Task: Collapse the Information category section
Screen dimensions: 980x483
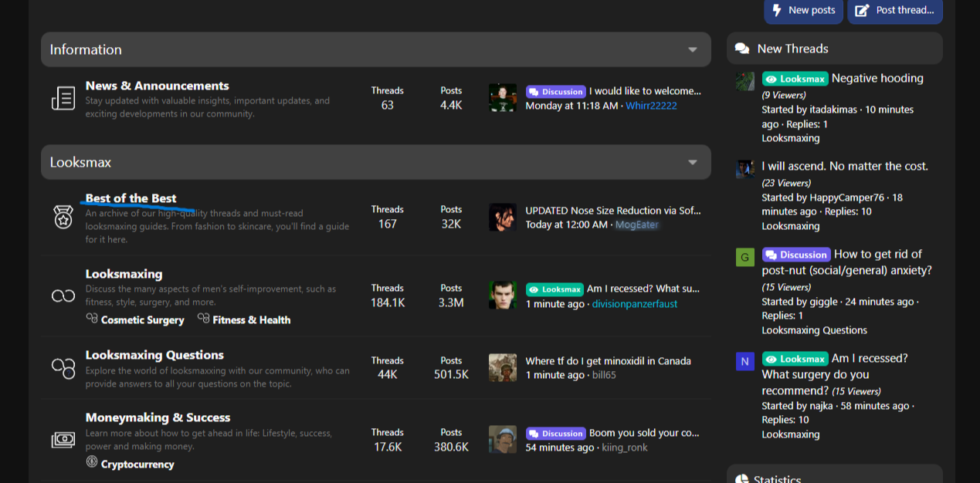Action: (693, 49)
